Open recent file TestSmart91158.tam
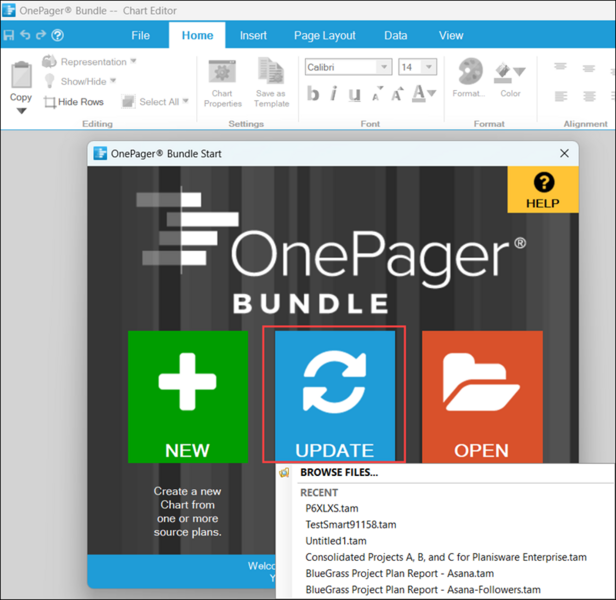 coord(351,525)
